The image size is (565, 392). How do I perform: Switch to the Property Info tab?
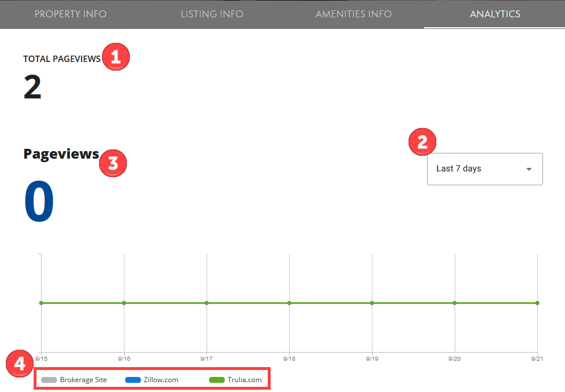coord(70,14)
